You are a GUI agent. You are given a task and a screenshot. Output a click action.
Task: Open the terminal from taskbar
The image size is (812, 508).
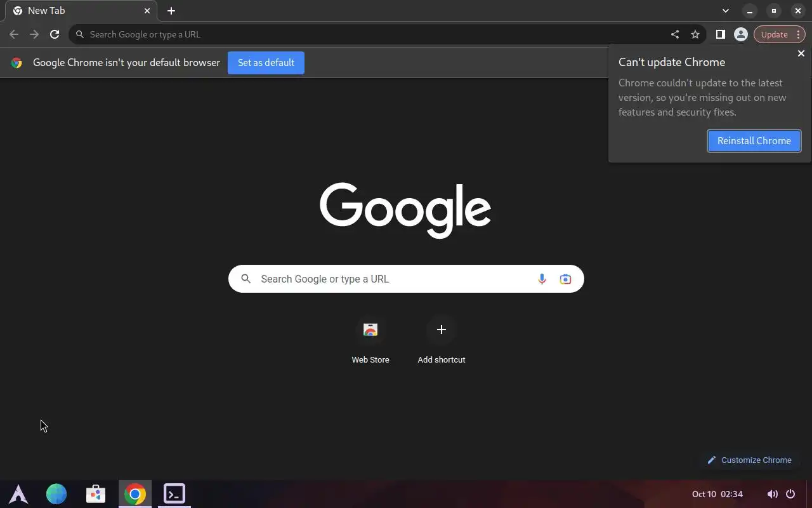174,494
